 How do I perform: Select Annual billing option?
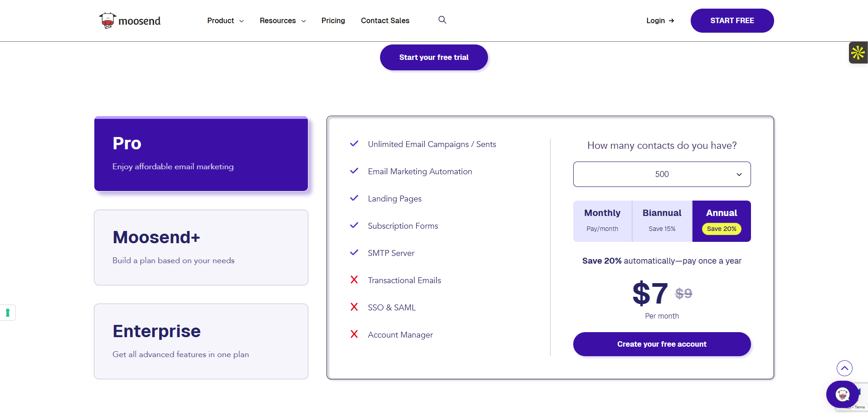[x=721, y=221]
